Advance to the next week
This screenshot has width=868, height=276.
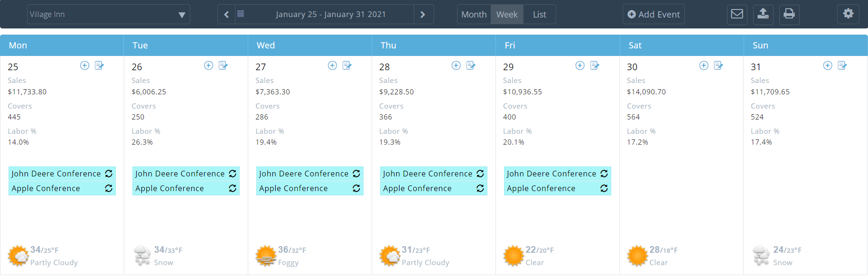click(423, 14)
